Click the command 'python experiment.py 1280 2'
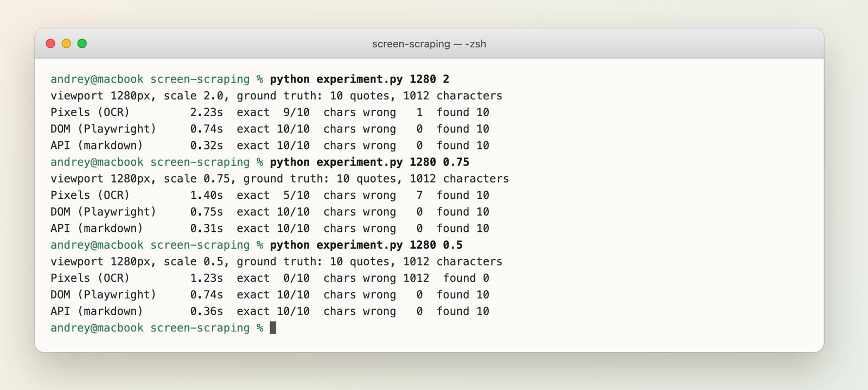Viewport: 868px width, 390px height. [x=360, y=79]
